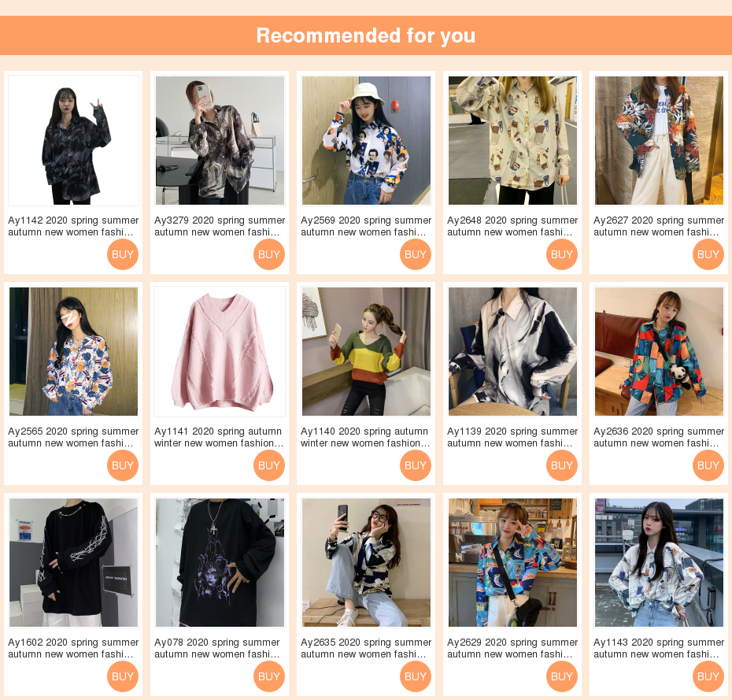Open the black sweatshirt with chain thumbnail

74,563
